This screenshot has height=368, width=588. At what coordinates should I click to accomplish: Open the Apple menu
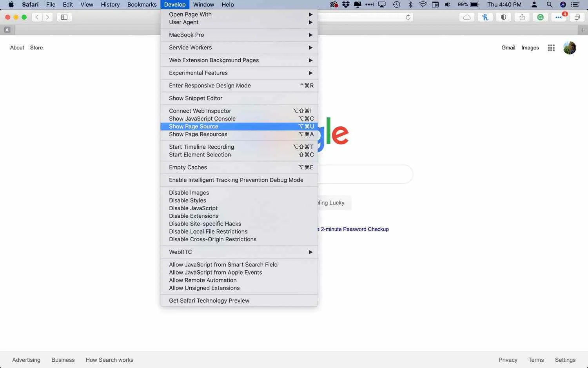pos(11,5)
